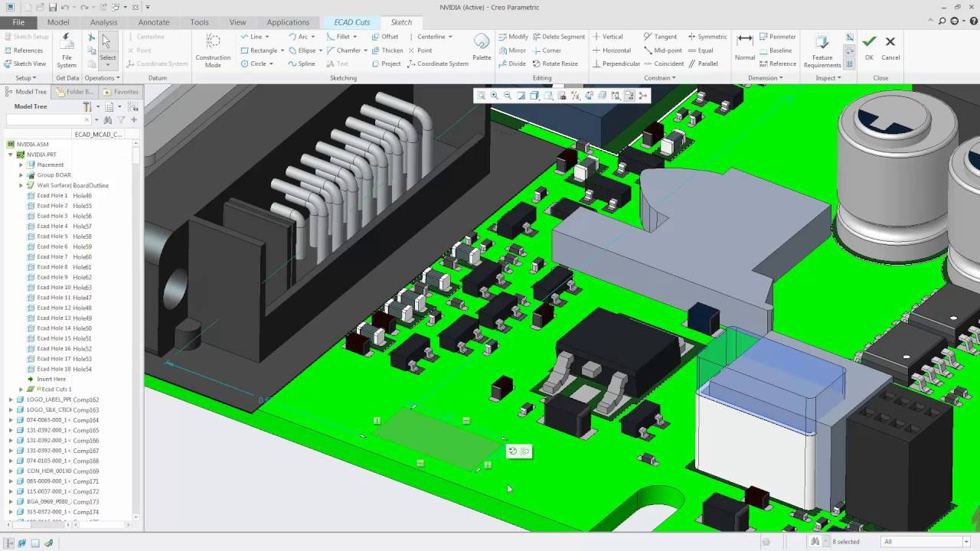The height and width of the screenshot is (551, 980).
Task: Click Zoom Out in graphics toolbar
Action: (508, 96)
